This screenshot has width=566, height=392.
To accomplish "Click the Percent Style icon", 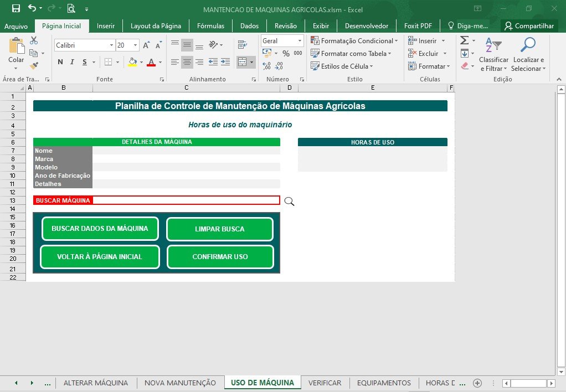I will point(286,53).
